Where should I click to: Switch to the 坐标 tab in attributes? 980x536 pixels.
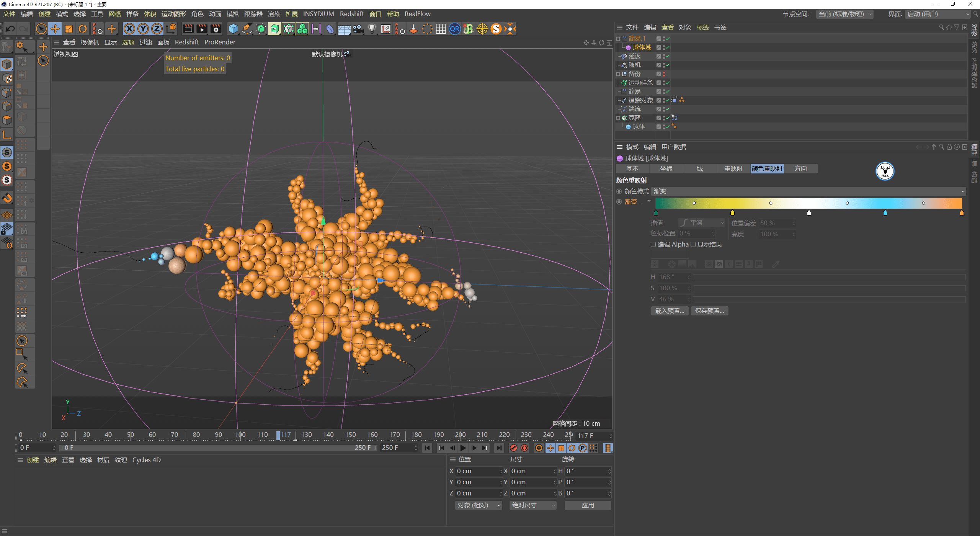tap(666, 168)
